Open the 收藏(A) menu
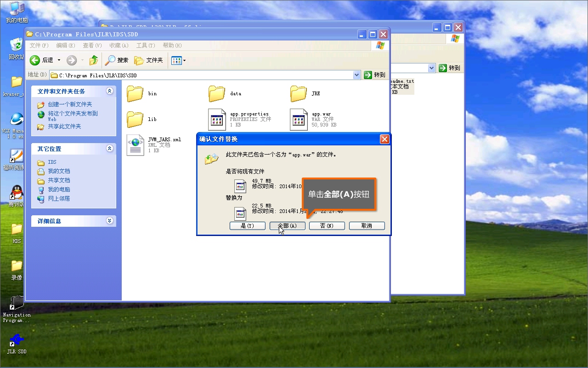The height and width of the screenshot is (368, 588). click(119, 46)
